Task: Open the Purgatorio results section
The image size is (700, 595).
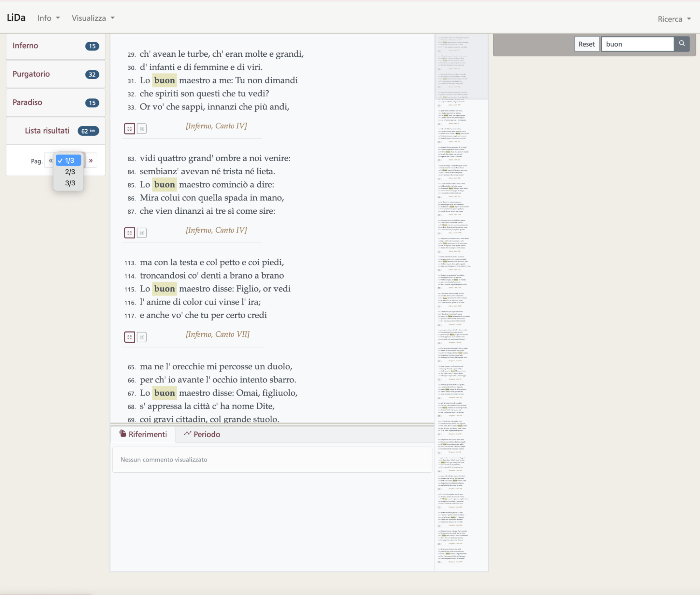Action: click(x=56, y=74)
